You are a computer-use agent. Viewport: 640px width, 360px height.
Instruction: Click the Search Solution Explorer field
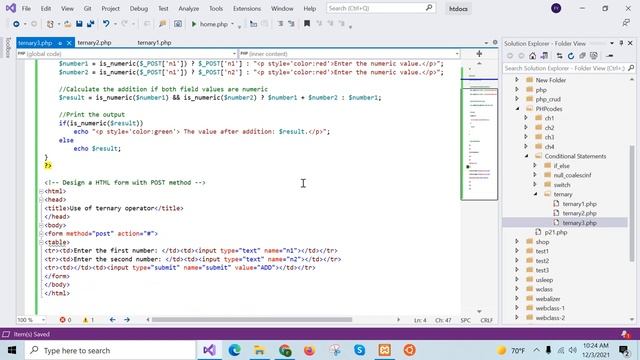(x=569, y=68)
